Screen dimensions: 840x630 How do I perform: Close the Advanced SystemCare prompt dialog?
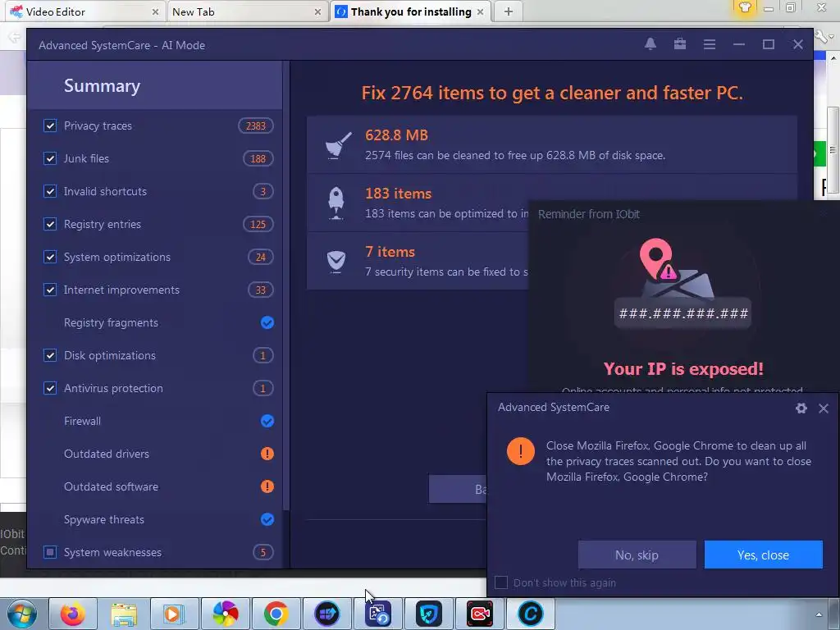pos(824,409)
